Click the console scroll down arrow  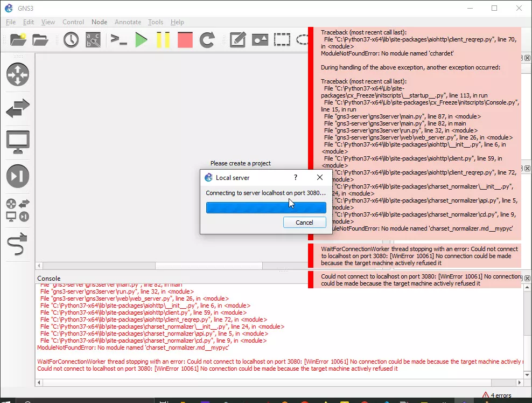[527, 375]
